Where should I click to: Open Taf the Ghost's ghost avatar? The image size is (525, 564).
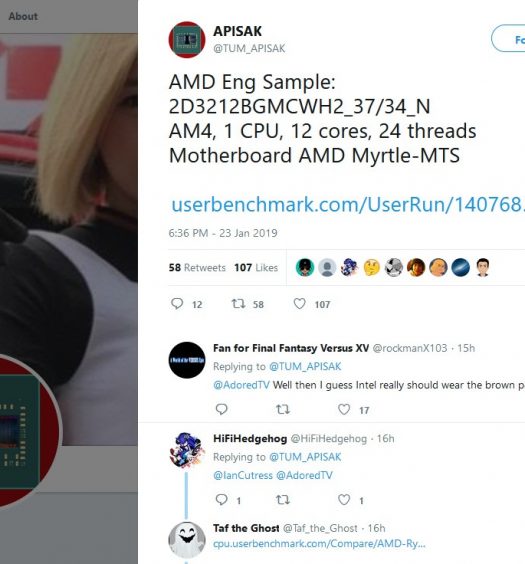coord(187,540)
